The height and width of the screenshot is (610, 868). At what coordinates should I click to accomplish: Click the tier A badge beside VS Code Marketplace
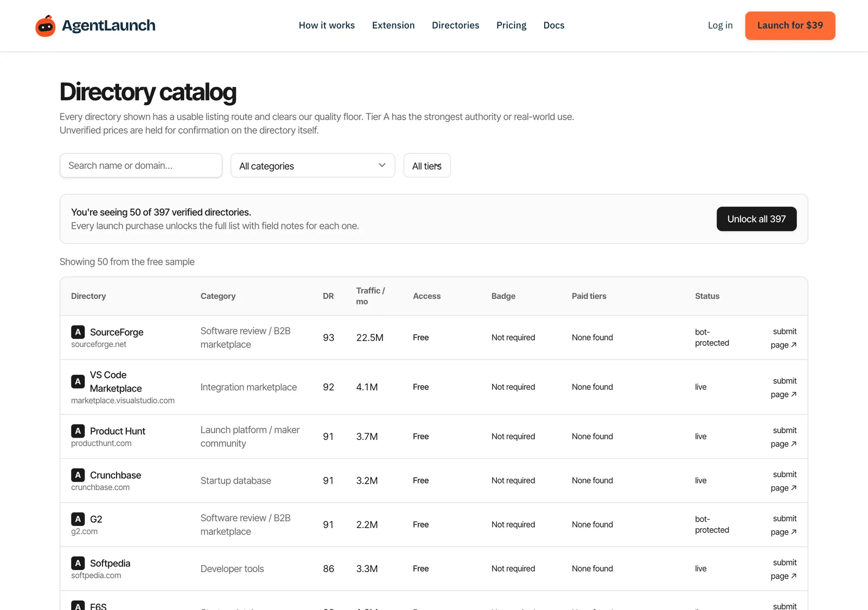click(x=78, y=382)
